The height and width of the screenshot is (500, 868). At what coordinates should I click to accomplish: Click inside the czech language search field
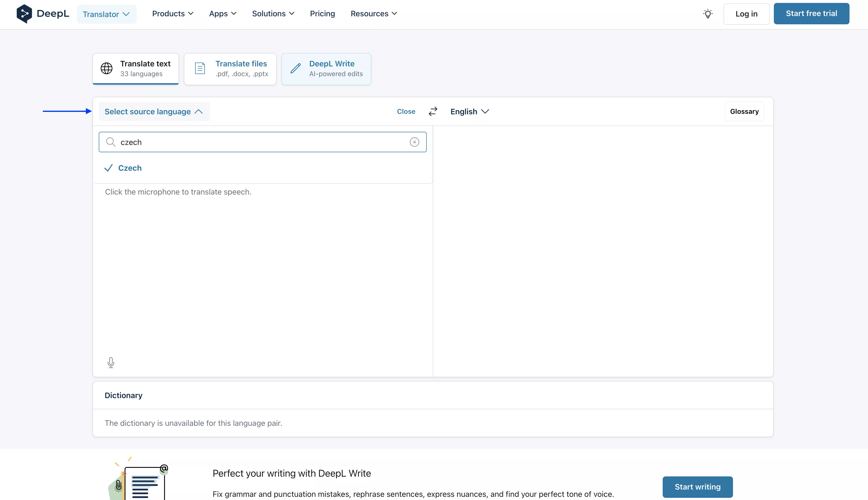pos(240,142)
